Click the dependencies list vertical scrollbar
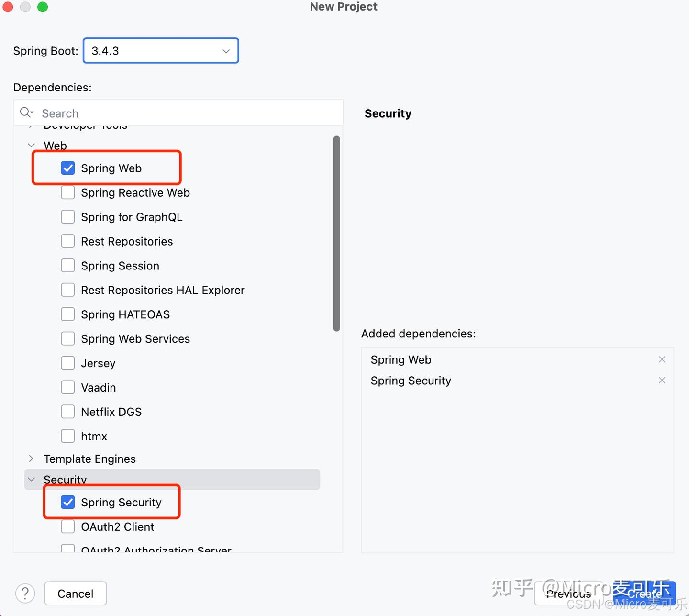 pyautogui.click(x=337, y=234)
